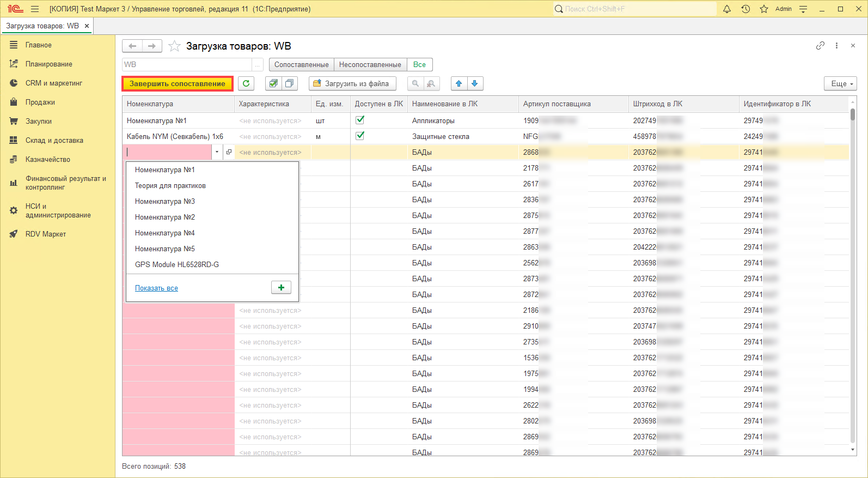The width and height of the screenshot is (868, 478).
Task: Uncheck 'Доступен в ЛК' for Номенклатура №1 row
Action: tap(360, 120)
